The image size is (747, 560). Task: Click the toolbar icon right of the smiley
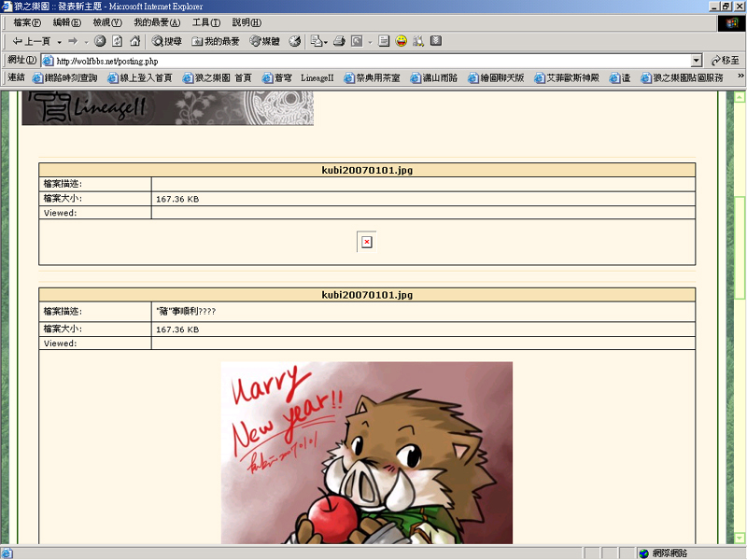(418, 41)
